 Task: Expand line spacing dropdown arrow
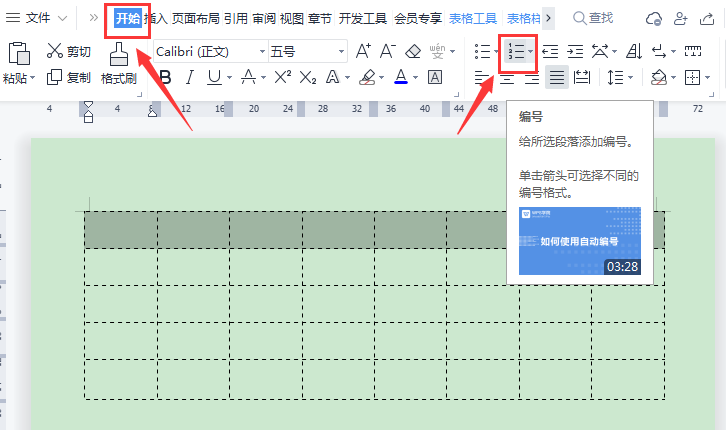coord(630,78)
